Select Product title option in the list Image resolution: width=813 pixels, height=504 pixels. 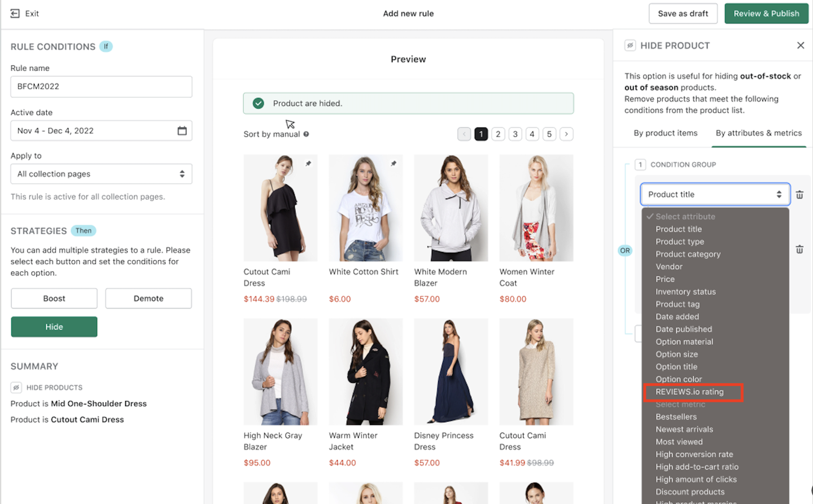tap(679, 229)
